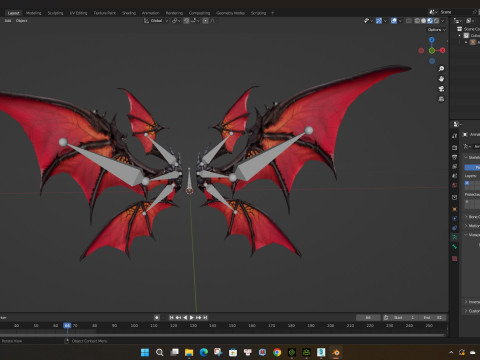Toggle proportional editing

point(205,21)
